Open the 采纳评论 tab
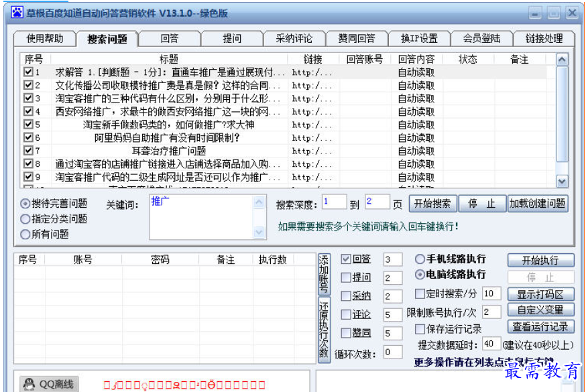 click(x=294, y=38)
